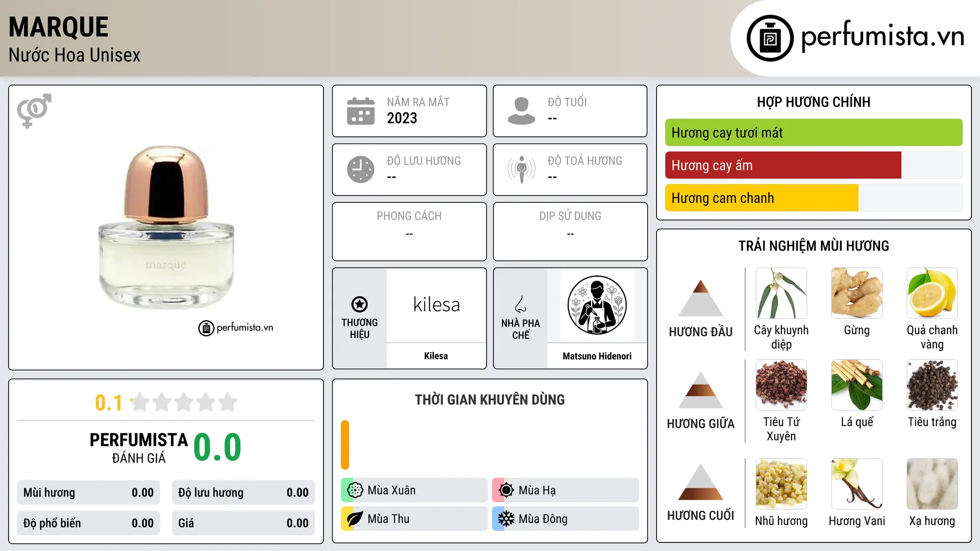Click the nose perfumer icon
Screen dimensions: 980x551
521,304
